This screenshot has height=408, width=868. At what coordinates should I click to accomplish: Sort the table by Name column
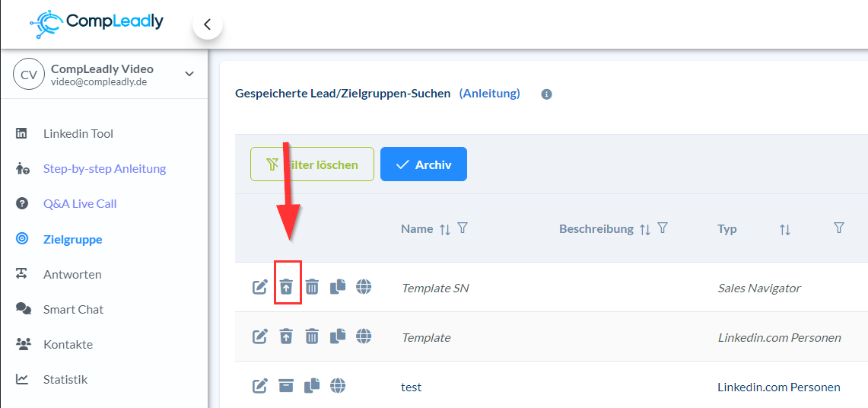tap(445, 229)
